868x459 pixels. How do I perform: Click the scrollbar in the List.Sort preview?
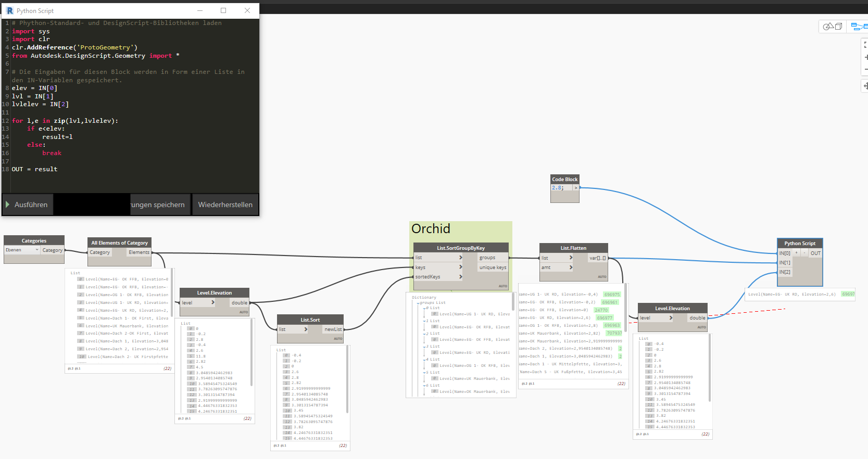tap(347, 380)
